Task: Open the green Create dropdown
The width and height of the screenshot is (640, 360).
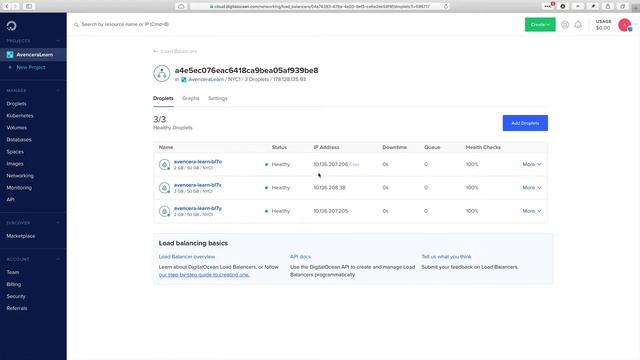Action: (540, 24)
